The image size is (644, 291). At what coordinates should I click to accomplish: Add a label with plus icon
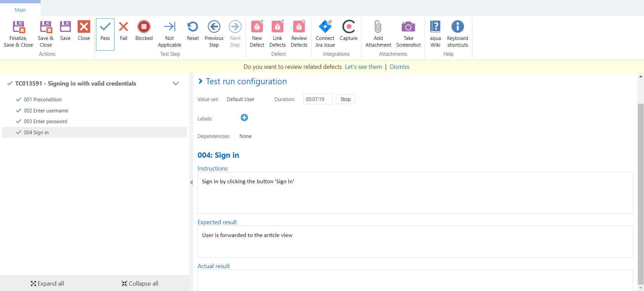[x=244, y=117]
